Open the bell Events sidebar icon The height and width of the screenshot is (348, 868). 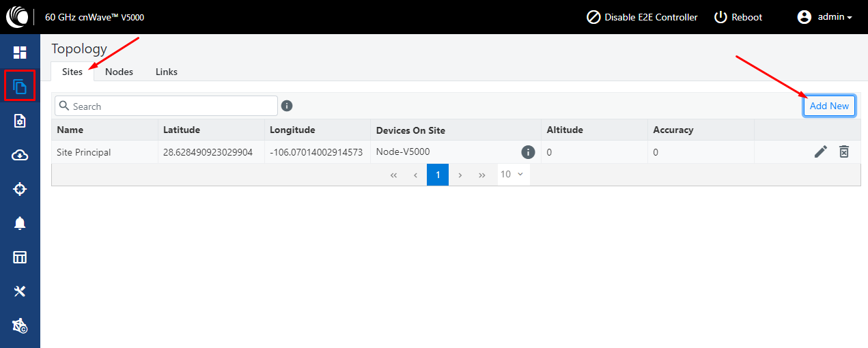[x=20, y=223]
